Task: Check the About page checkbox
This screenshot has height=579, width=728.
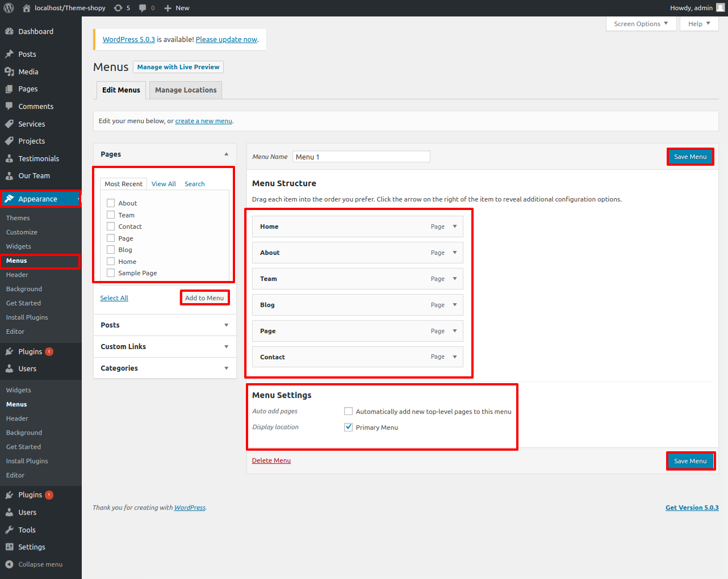Action: click(x=111, y=203)
